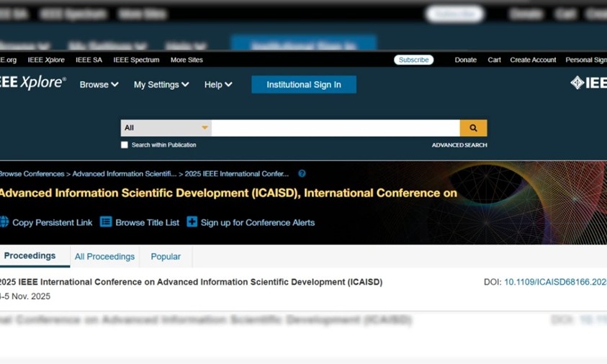
Task: Switch to the All Proceedings tab
Action: tap(104, 257)
